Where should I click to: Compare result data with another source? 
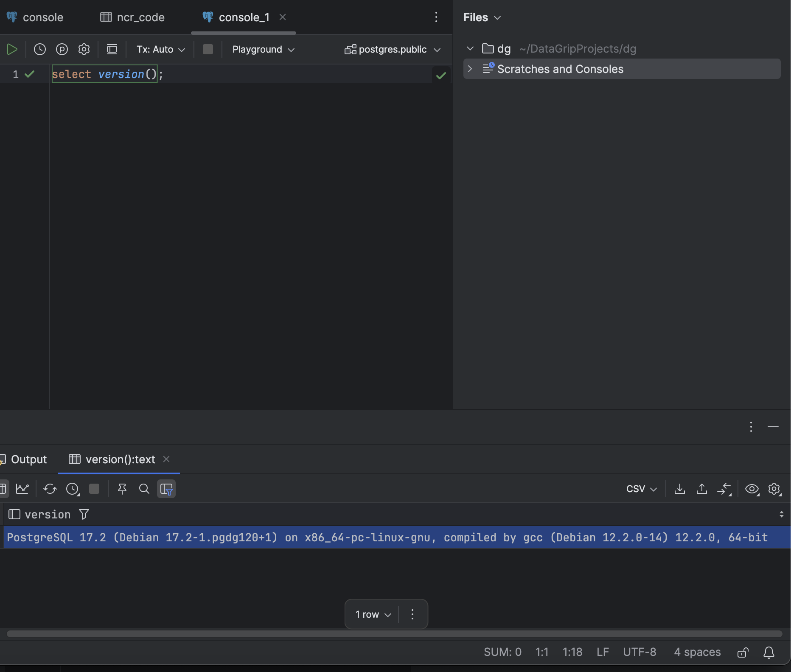pos(724,489)
